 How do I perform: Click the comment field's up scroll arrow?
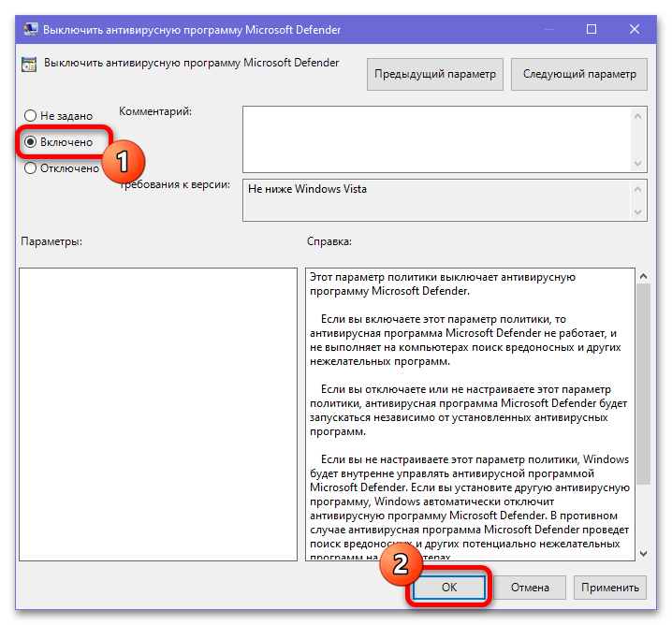[637, 116]
